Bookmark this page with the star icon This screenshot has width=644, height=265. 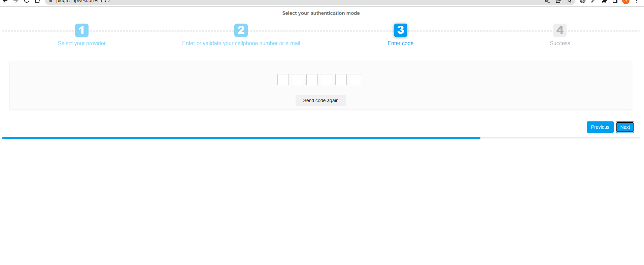tap(569, 1)
